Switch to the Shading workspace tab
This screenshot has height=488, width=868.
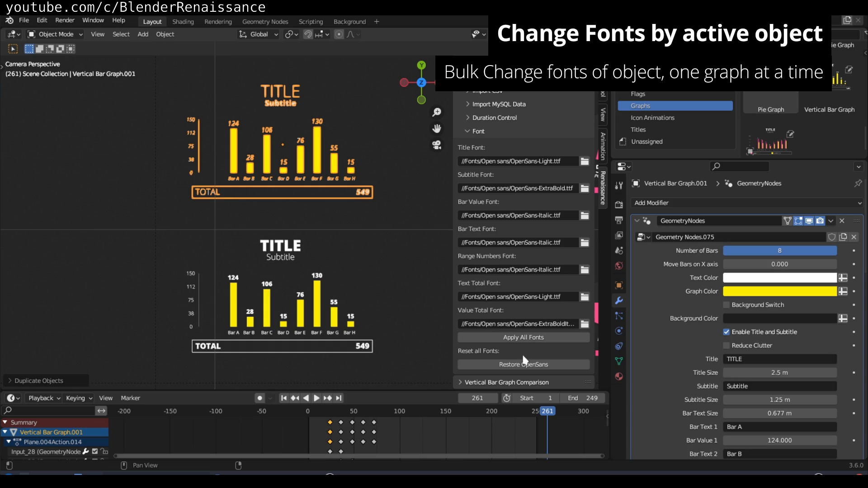183,21
